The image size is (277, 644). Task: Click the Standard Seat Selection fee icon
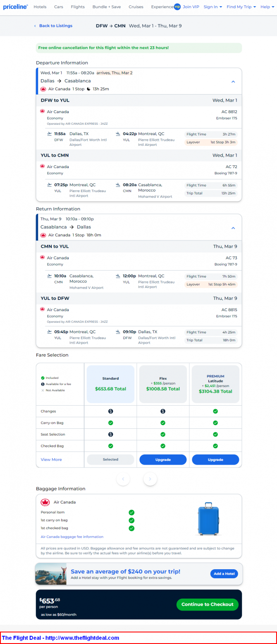click(110, 435)
